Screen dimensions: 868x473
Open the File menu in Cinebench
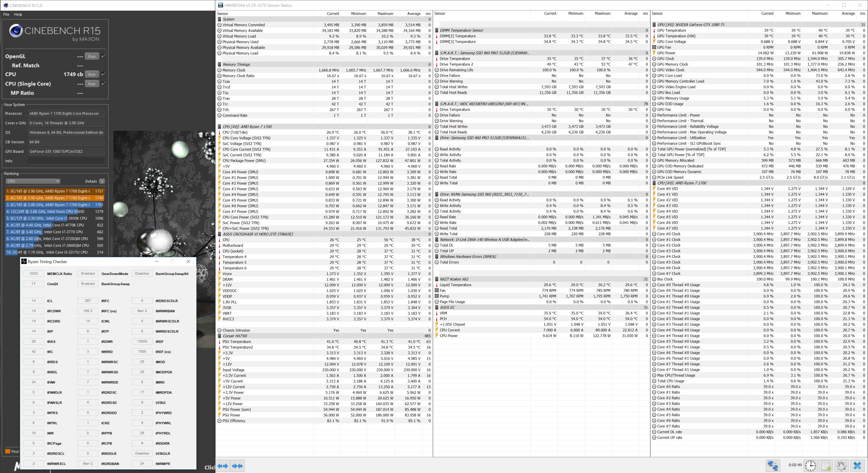[x=6, y=14]
